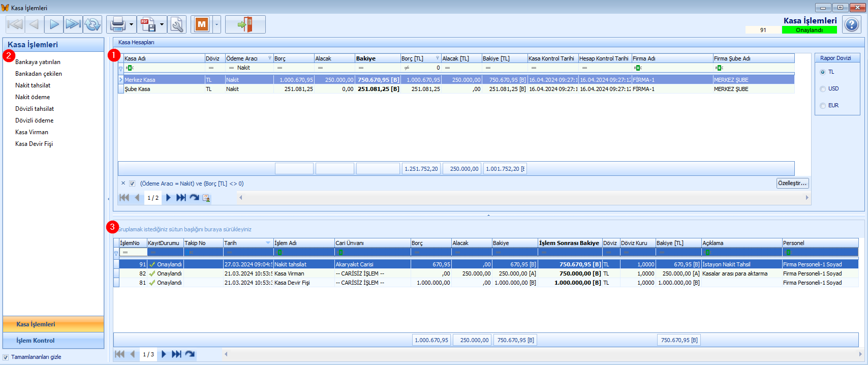Viewport: 868px width, 365px height.
Task: Open 'Dövizli tahsilat' from the side menu
Action: coord(35,109)
